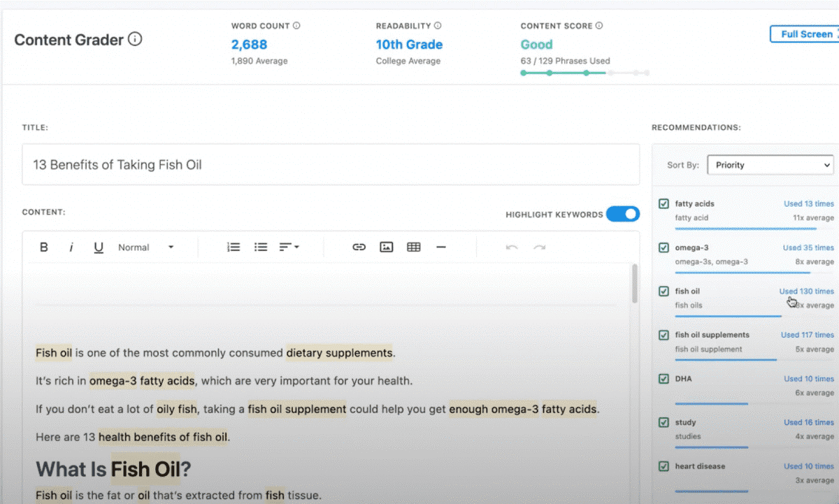Viewport: 839px width, 504px height.
Task: Click the Used 130 times link
Action: [x=807, y=291]
